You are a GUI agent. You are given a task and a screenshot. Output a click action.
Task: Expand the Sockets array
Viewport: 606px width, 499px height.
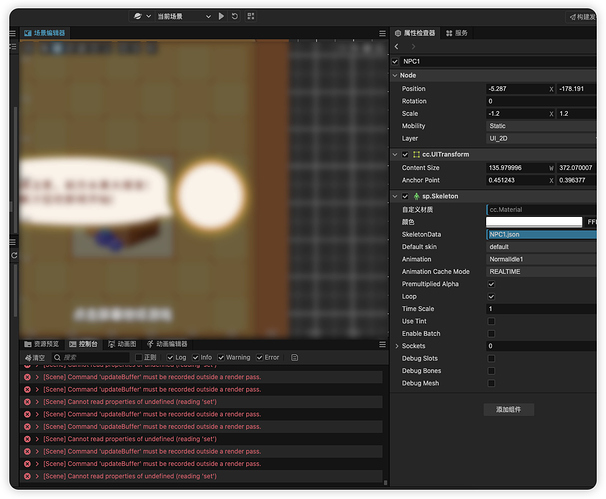(x=397, y=346)
